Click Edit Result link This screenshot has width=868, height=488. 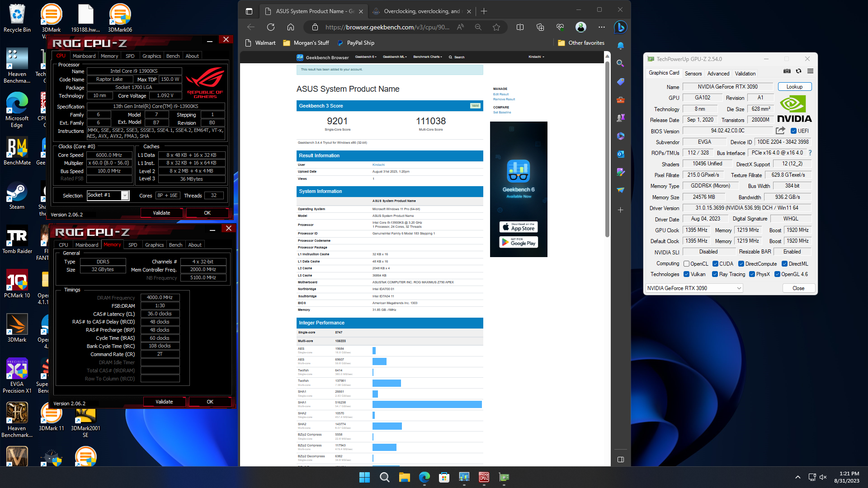(x=500, y=94)
